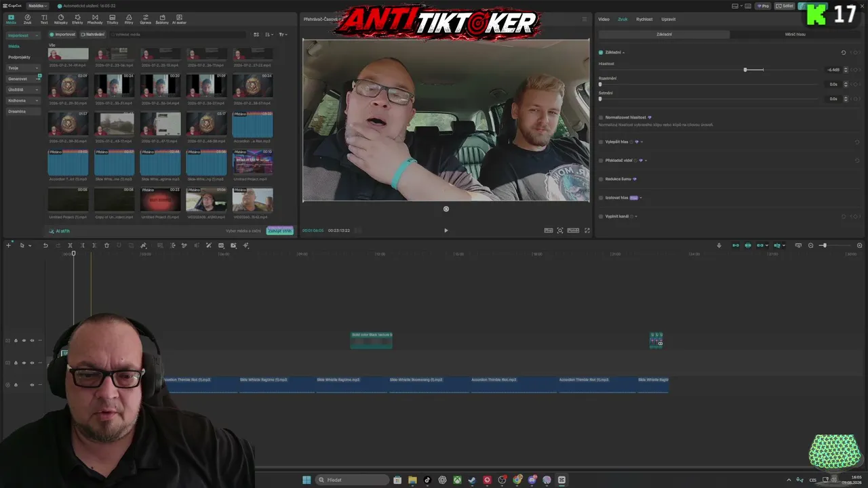Open the Podprojekty sidebar item

tap(19, 57)
